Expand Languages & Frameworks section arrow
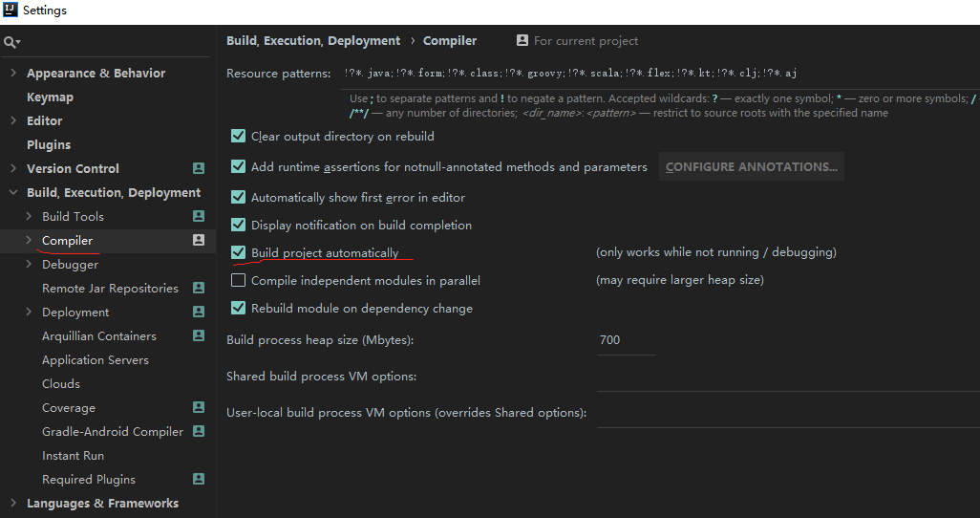980x518 pixels. (13, 503)
